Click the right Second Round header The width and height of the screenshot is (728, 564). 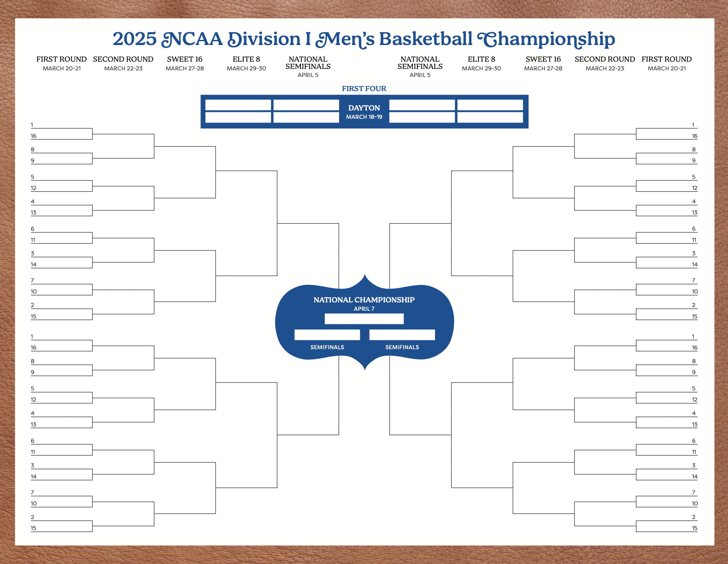click(x=605, y=63)
